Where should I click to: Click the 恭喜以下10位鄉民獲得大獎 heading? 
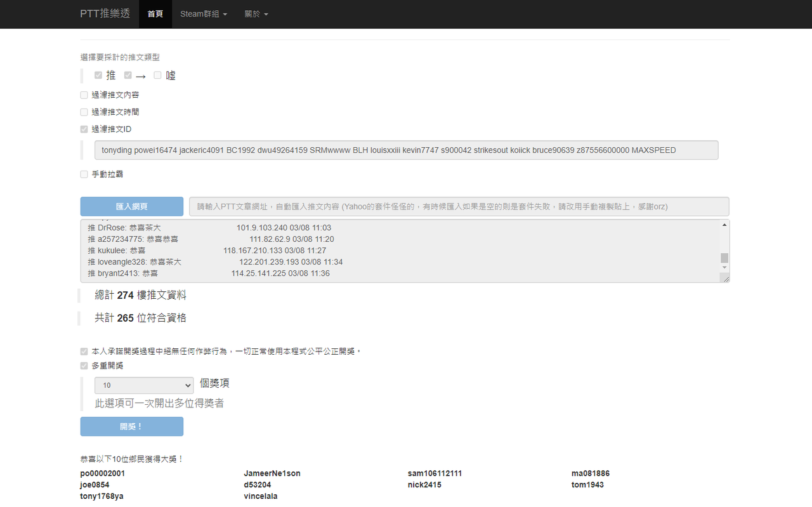click(x=132, y=459)
